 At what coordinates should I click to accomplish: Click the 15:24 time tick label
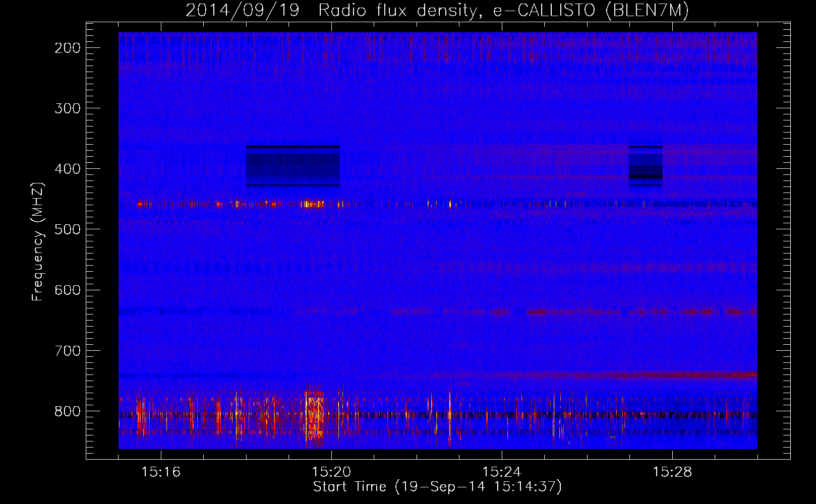tap(502, 472)
